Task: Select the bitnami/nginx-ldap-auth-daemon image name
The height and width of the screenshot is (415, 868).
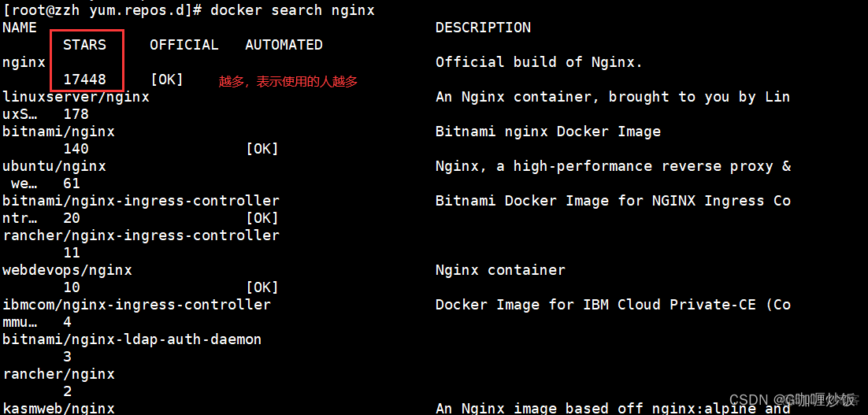Action: pyautogui.click(x=132, y=339)
